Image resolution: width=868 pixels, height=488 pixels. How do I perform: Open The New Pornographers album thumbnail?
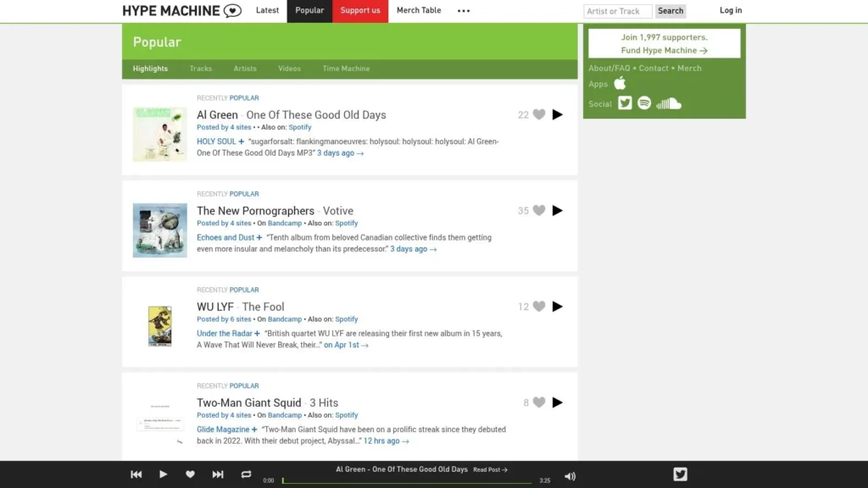pyautogui.click(x=159, y=230)
